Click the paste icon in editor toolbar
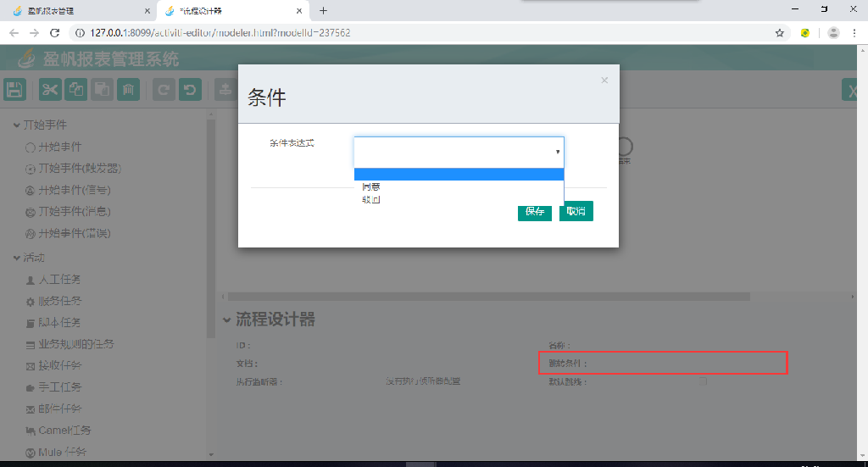Viewport: 868px width, 467px height. coord(102,90)
